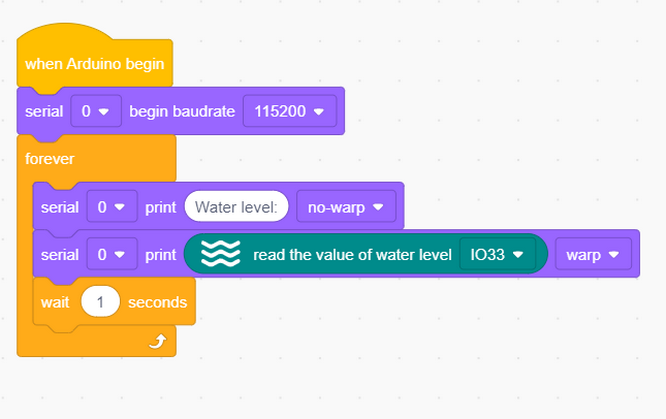Open serial port dropdown in sensor print block
This screenshot has width=666, height=419.
point(112,255)
